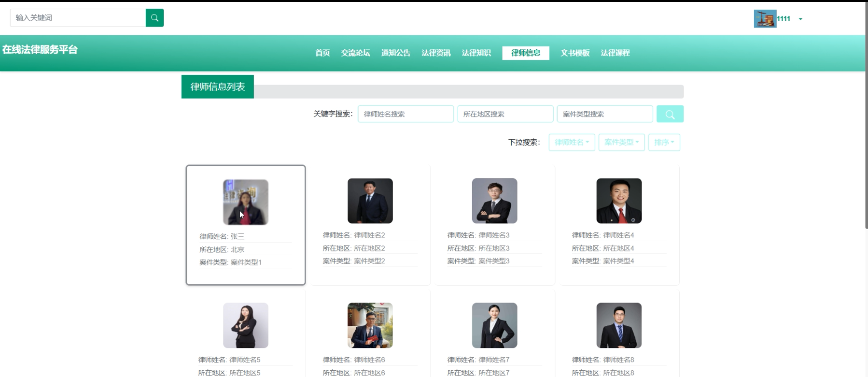
Task: Open photo of 律师姓名4
Action: tap(619, 201)
